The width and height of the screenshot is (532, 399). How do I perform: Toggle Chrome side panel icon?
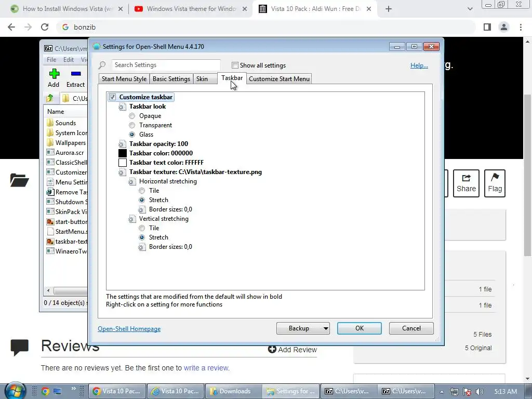[487, 27]
